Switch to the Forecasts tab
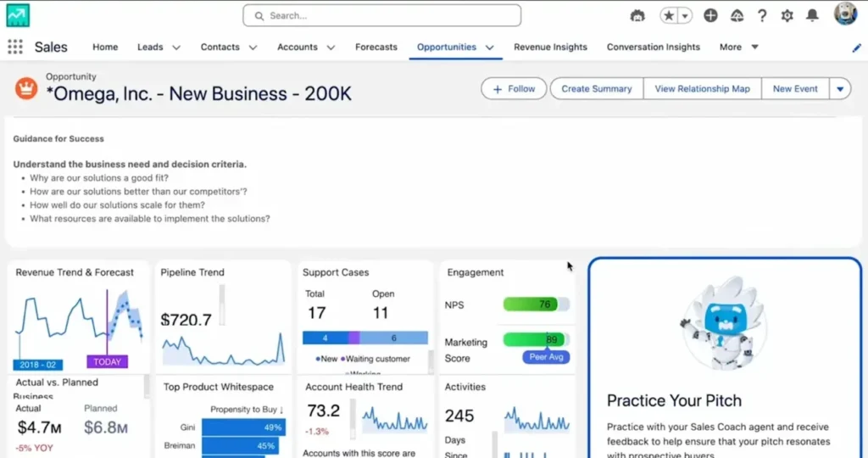 376,47
